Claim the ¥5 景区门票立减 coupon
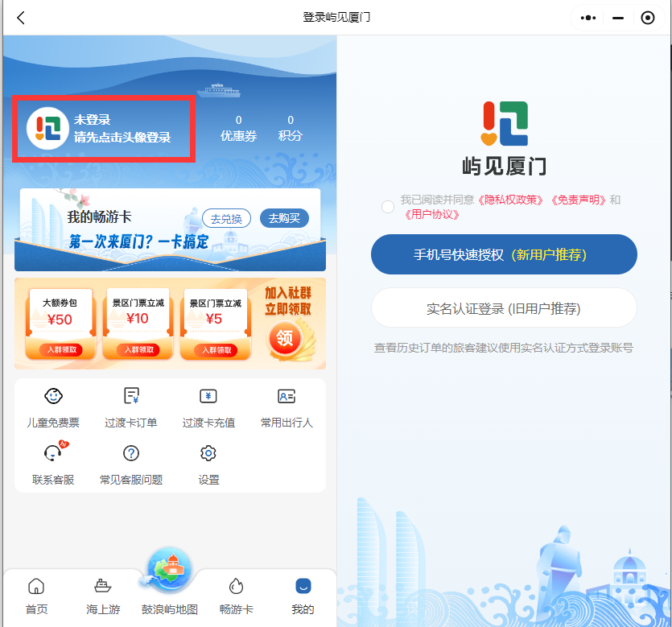Screen dimensions: 672x627 coord(215,324)
